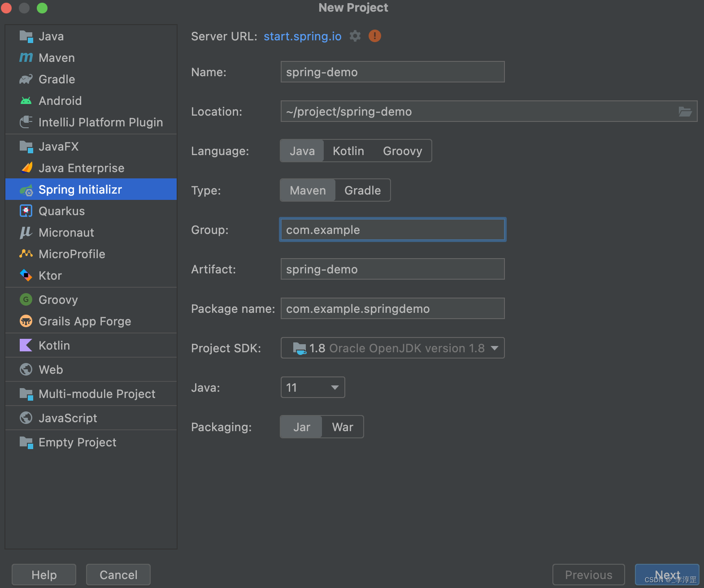Select Quarkus project generator

pyautogui.click(x=91, y=211)
